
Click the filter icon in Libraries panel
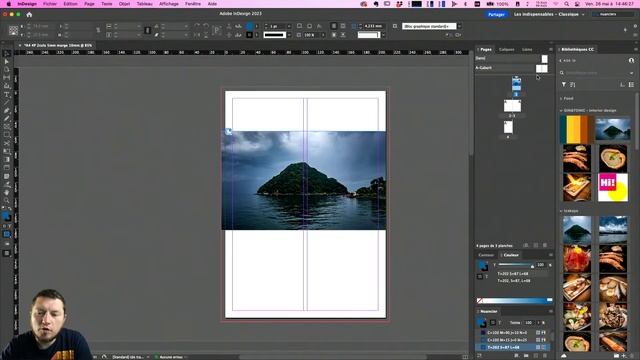(x=564, y=84)
